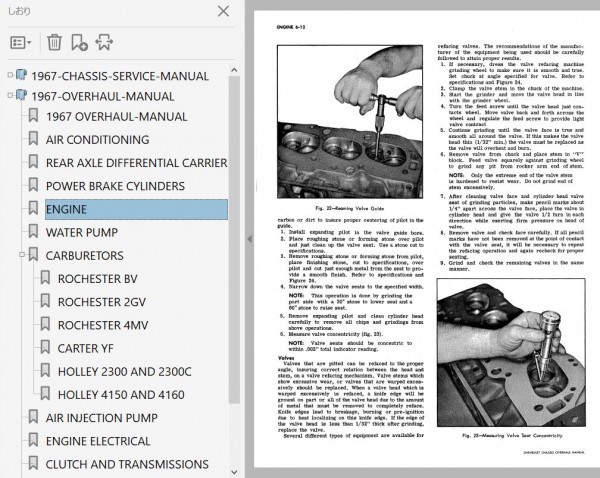Click the しおり panel title
This screenshot has width=600, height=478.
pos(19,11)
